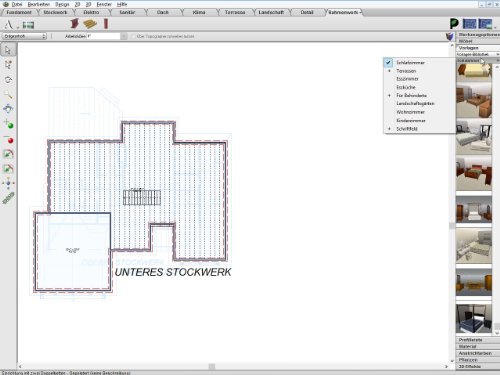Open the Material panel button
This screenshot has width=500, height=375.
pyautogui.click(x=477, y=347)
